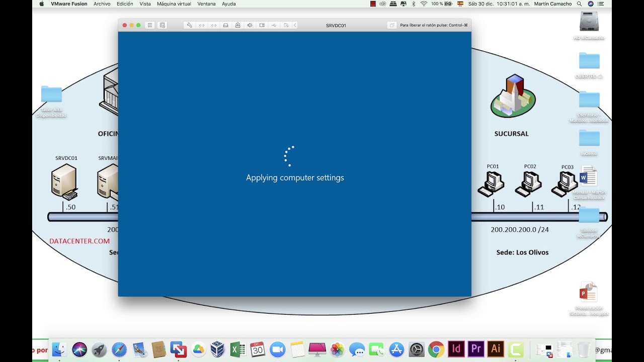644x362 pixels.
Task: Click the VM pause button in toolbar
Action: coord(149,25)
